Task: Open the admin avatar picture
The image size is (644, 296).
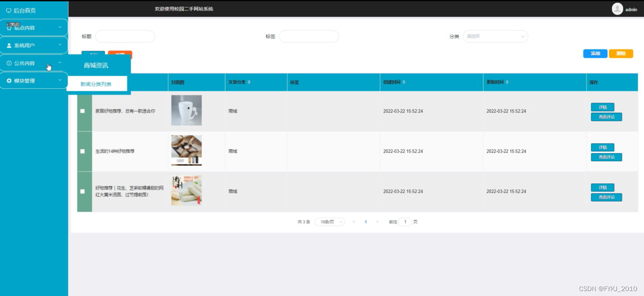Action: click(x=617, y=9)
